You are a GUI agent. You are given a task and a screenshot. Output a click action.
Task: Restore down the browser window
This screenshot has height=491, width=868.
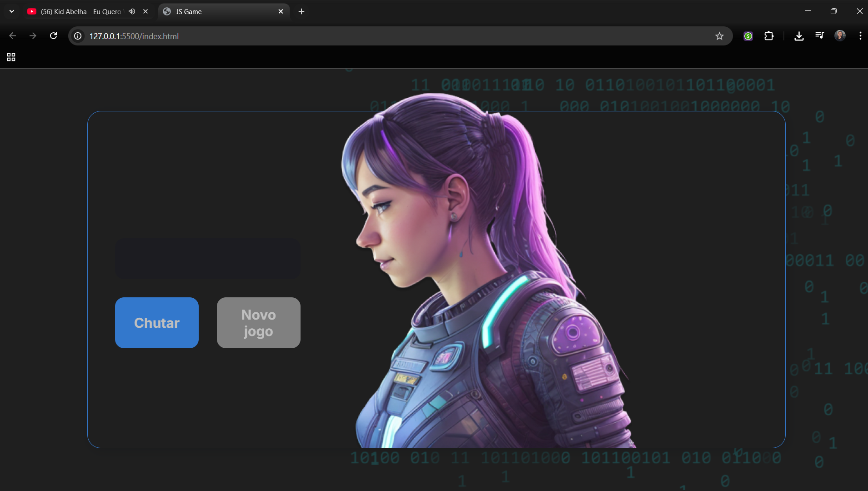coord(833,11)
